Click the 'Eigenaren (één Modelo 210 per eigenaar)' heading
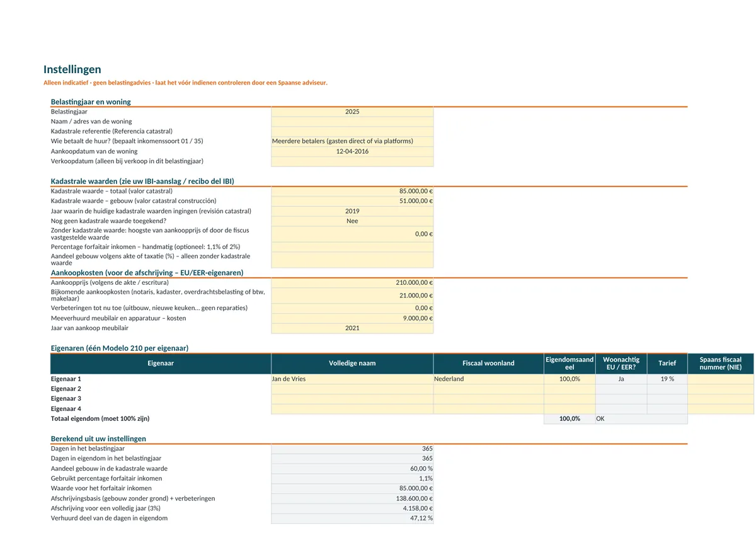 (x=120, y=348)
